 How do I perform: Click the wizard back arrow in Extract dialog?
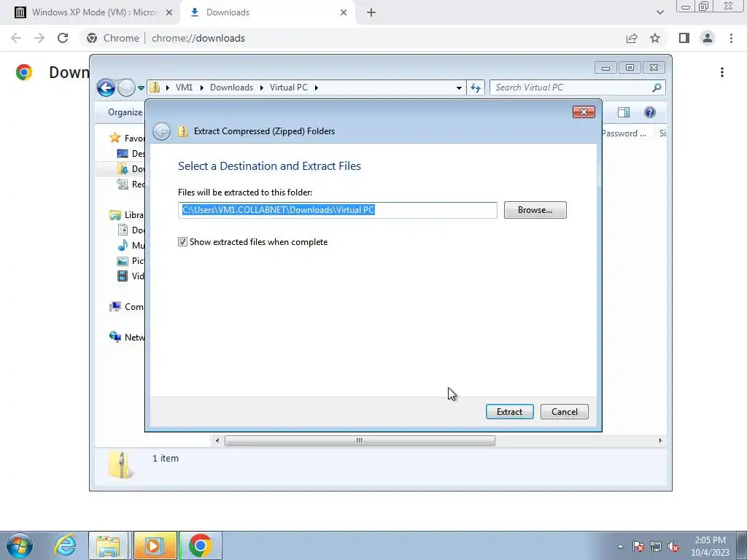point(161,131)
